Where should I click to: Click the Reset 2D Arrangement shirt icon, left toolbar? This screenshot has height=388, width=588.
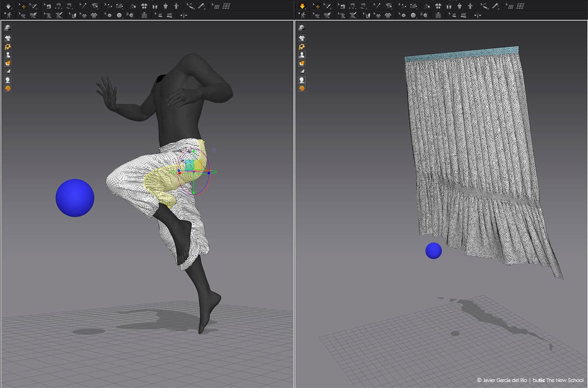click(x=144, y=6)
